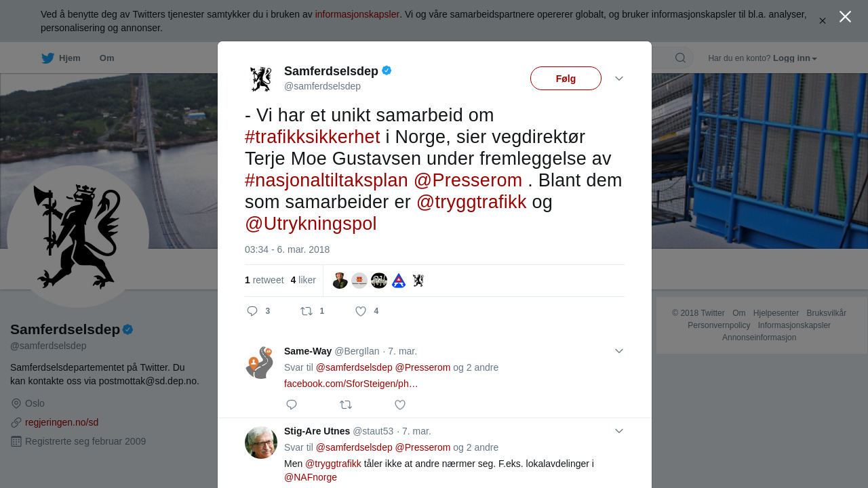Open the regjeringen.no/sd link
Screen dimensions: 868x488
click(x=62, y=422)
